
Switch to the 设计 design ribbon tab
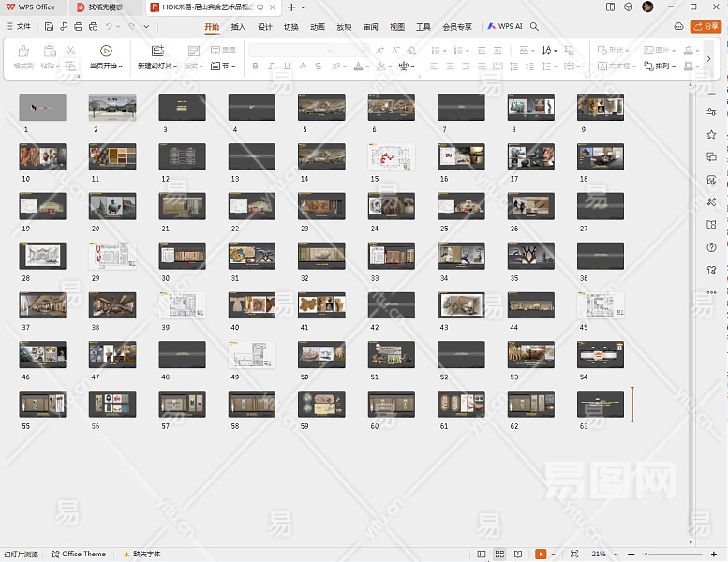click(x=265, y=27)
